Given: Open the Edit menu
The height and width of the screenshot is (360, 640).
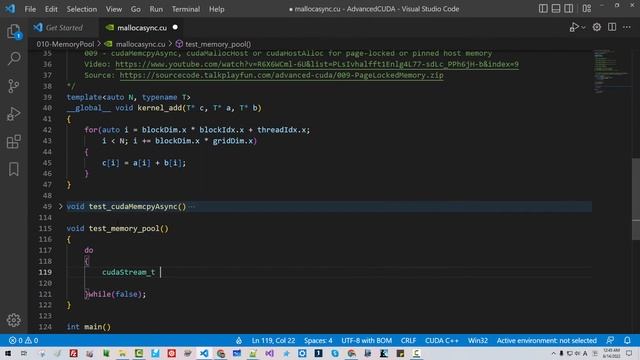Looking at the screenshot, I should pyautogui.click(x=51, y=9).
